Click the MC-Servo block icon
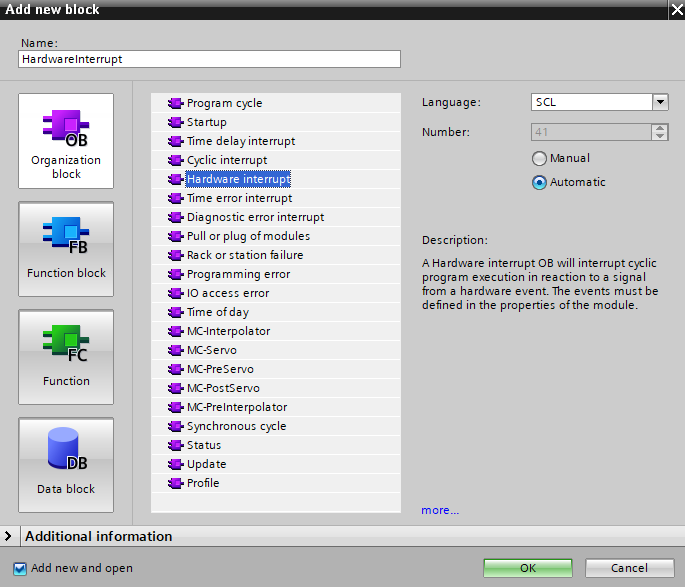Screen dimensions: 685x587 coord(176,350)
